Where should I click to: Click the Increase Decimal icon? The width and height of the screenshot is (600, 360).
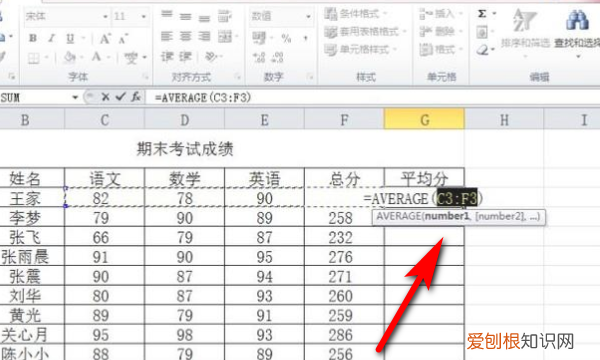[259, 57]
